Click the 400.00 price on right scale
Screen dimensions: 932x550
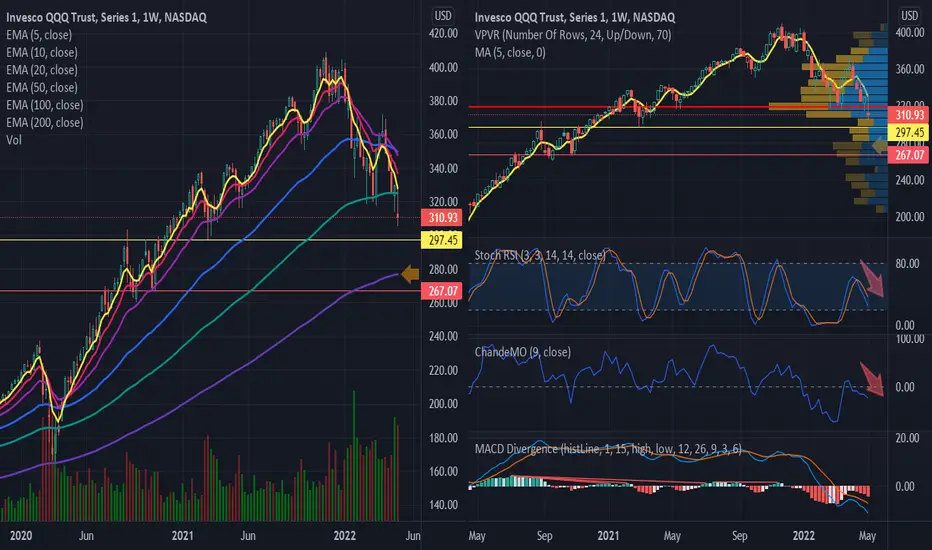pos(910,33)
